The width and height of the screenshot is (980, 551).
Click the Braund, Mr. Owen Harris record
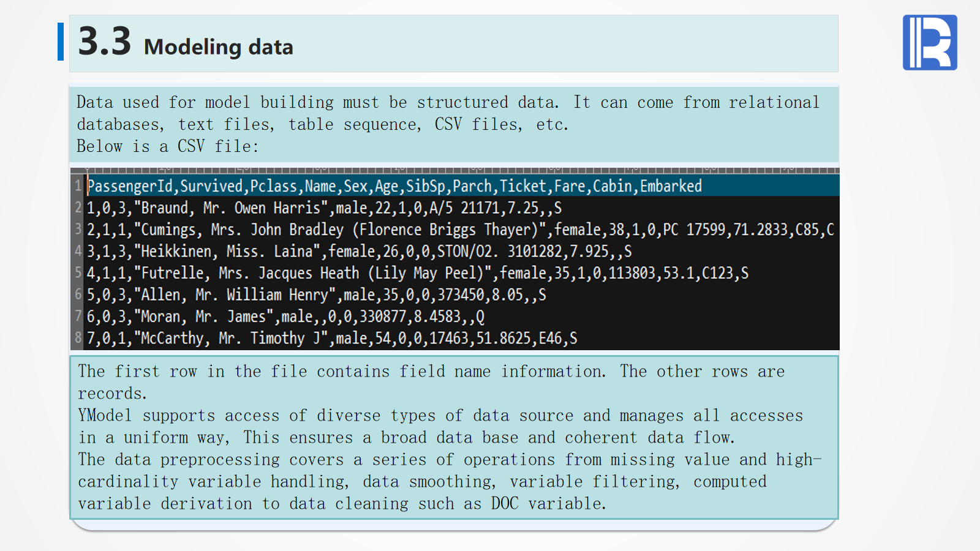coord(324,208)
